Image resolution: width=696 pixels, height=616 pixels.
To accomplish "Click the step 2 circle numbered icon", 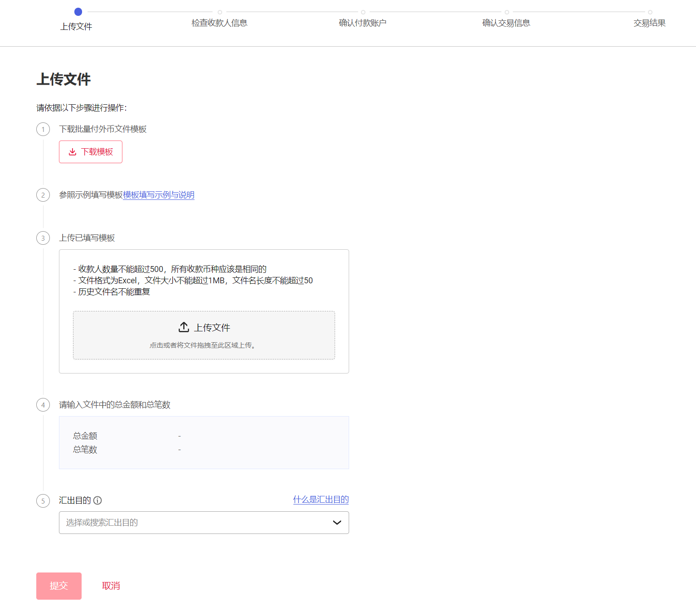I will tap(43, 195).
